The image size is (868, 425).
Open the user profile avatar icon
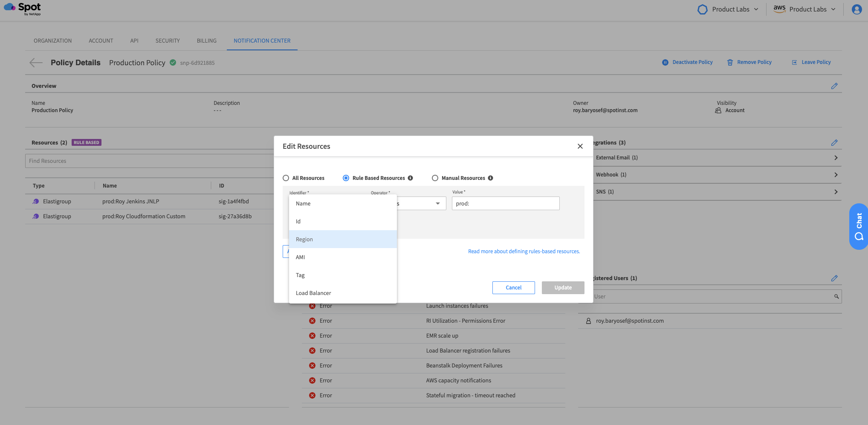point(856,9)
